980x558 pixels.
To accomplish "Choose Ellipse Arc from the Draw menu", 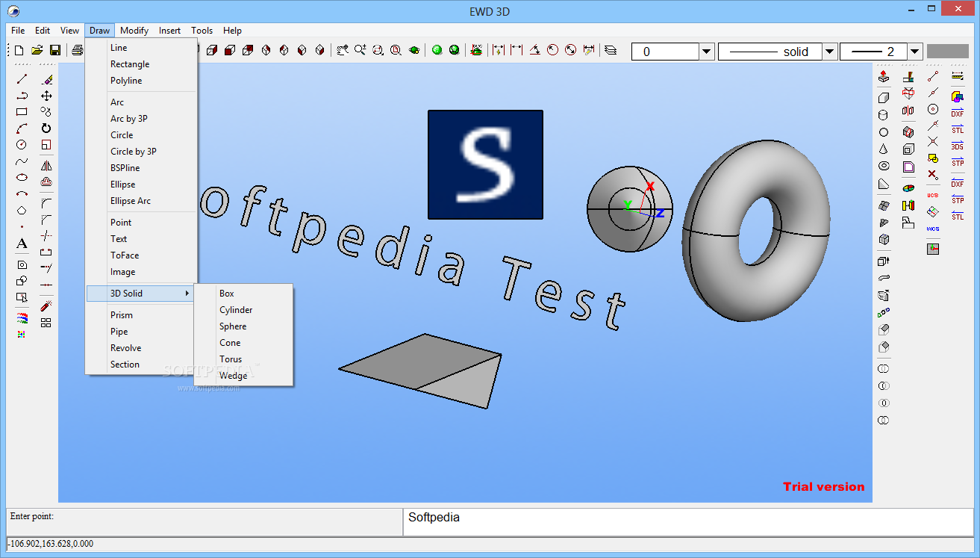I will pyautogui.click(x=131, y=201).
